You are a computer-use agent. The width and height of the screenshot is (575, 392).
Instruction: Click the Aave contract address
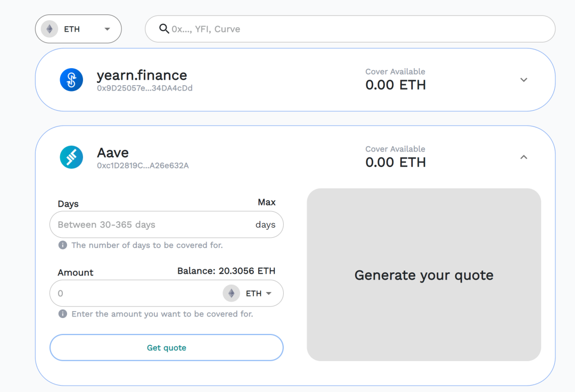[x=143, y=165]
